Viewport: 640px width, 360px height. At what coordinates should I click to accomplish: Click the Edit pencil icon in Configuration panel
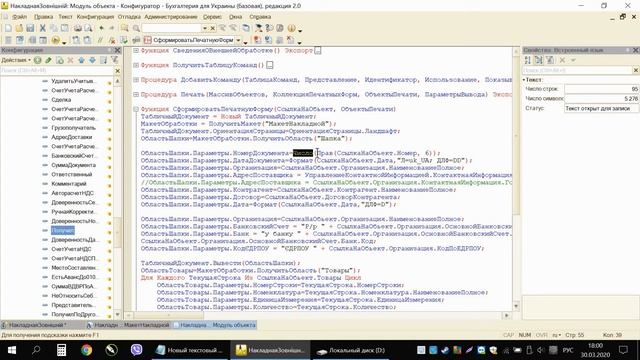pyautogui.click(x=49, y=60)
